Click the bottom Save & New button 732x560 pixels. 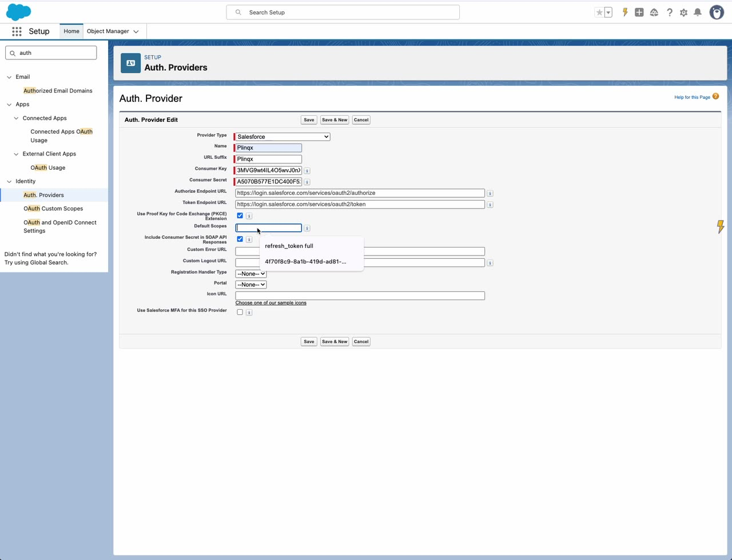(x=335, y=342)
